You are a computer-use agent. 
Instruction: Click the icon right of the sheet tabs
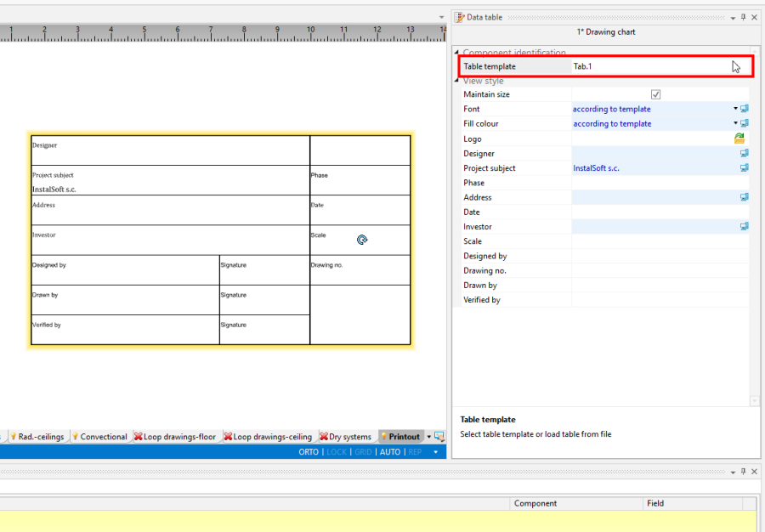pyautogui.click(x=439, y=436)
